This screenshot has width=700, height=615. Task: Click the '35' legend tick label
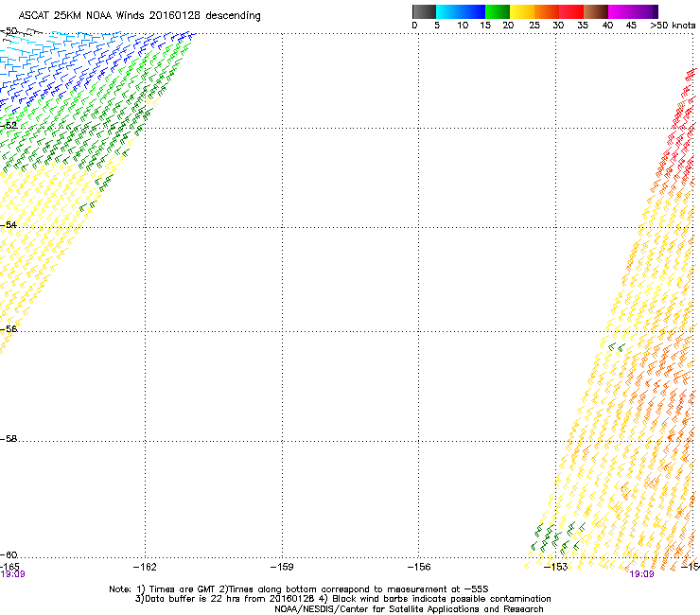pyautogui.click(x=583, y=26)
